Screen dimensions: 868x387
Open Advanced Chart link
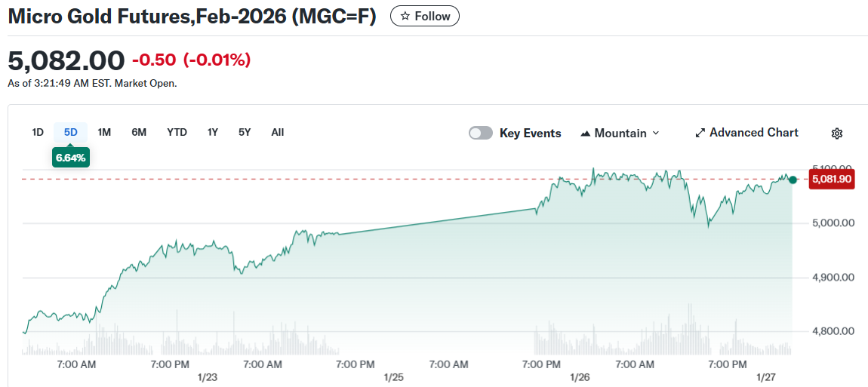pos(753,133)
